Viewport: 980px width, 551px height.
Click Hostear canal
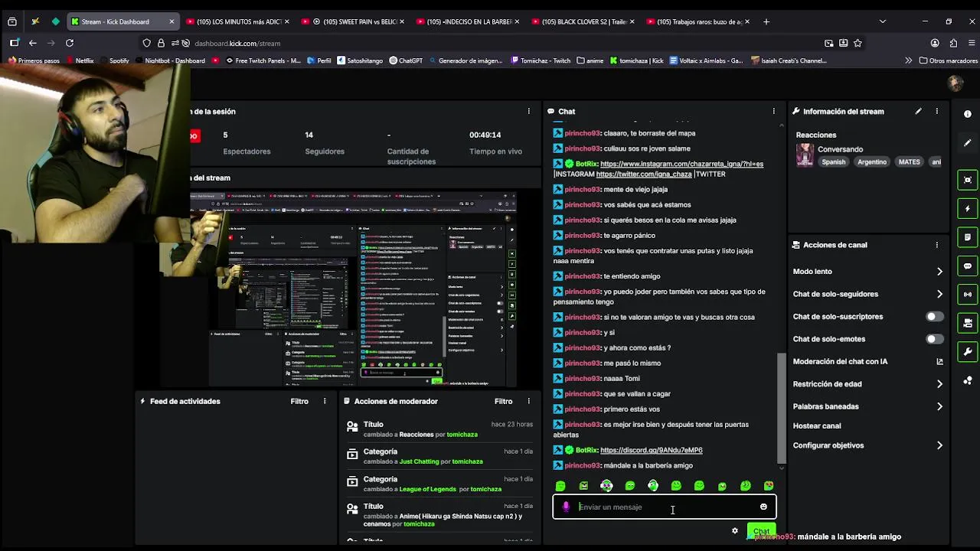coord(817,425)
